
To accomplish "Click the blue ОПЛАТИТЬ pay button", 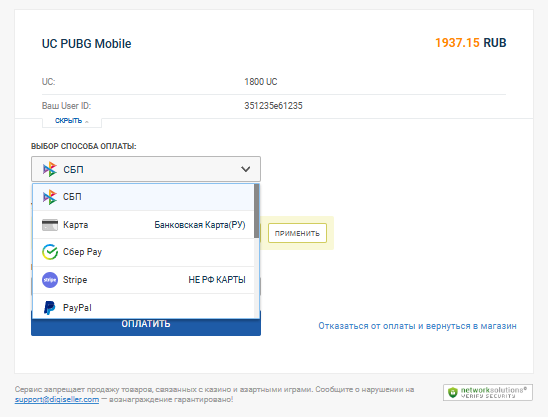I will tap(146, 324).
